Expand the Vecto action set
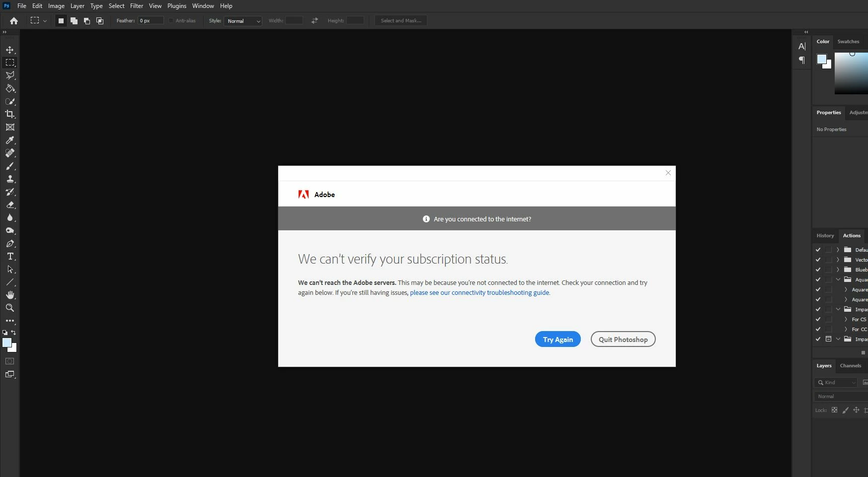 click(x=838, y=260)
